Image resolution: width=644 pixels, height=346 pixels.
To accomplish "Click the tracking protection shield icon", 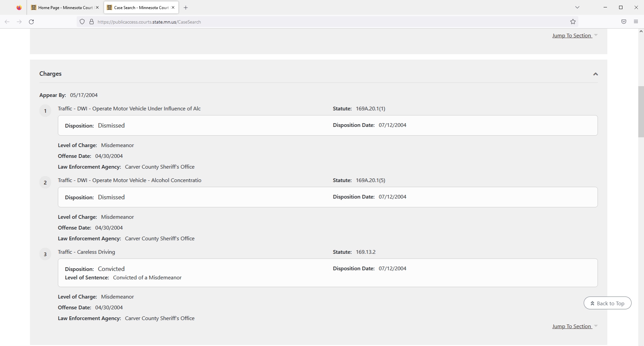I will click(82, 22).
